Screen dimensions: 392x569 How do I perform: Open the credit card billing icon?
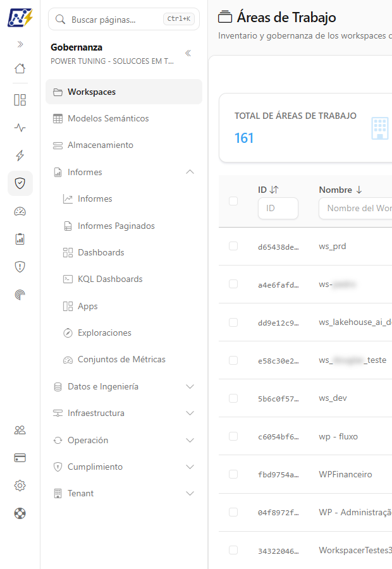pos(20,458)
